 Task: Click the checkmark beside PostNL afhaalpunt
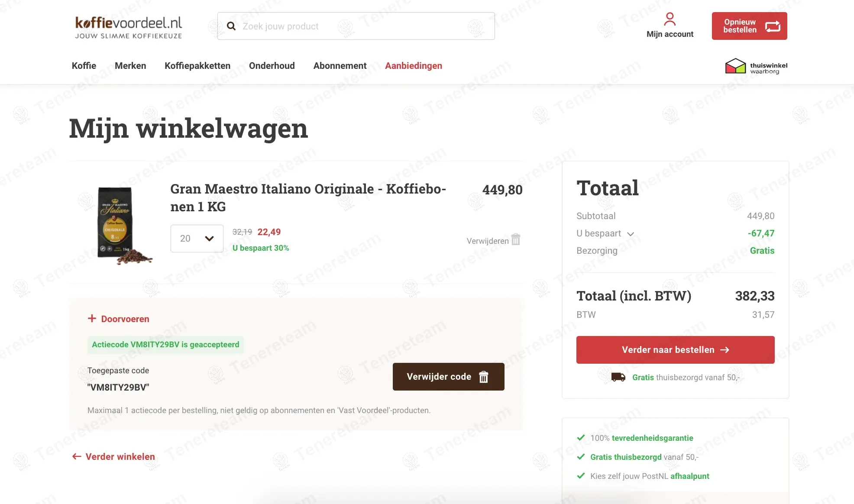click(x=581, y=475)
